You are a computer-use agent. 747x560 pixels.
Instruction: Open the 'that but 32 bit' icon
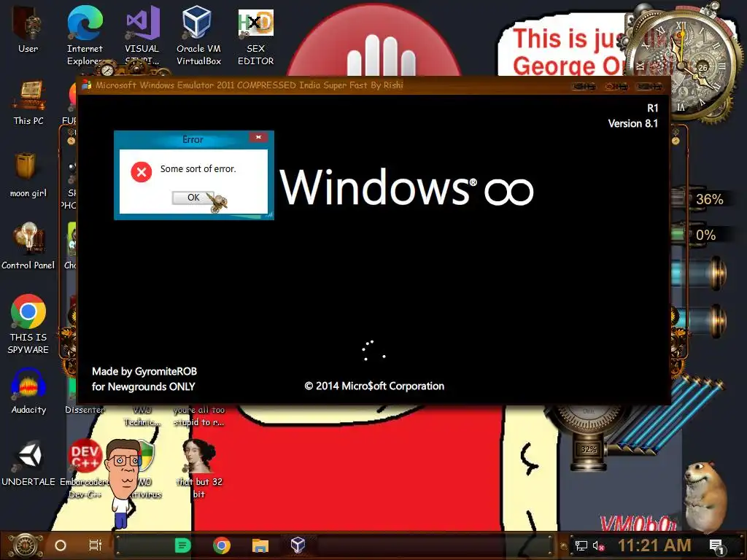(x=199, y=469)
